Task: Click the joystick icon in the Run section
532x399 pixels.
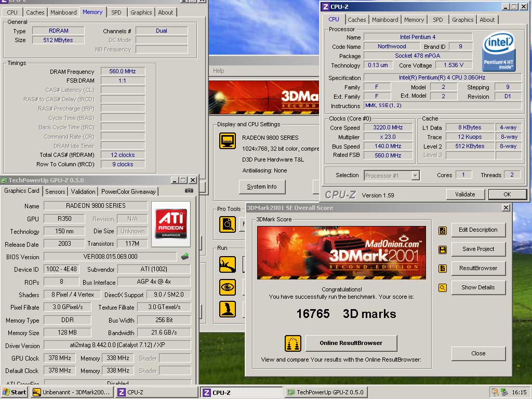Action: [228, 309]
